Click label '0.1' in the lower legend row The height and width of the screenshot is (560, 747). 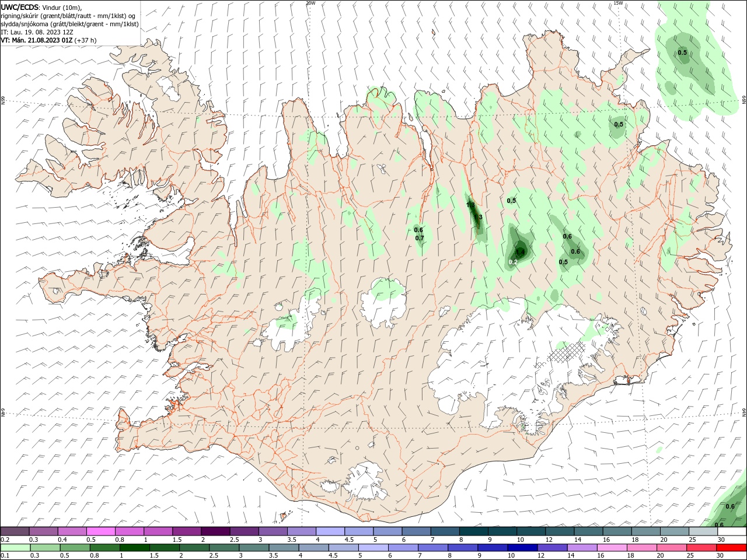5,556
